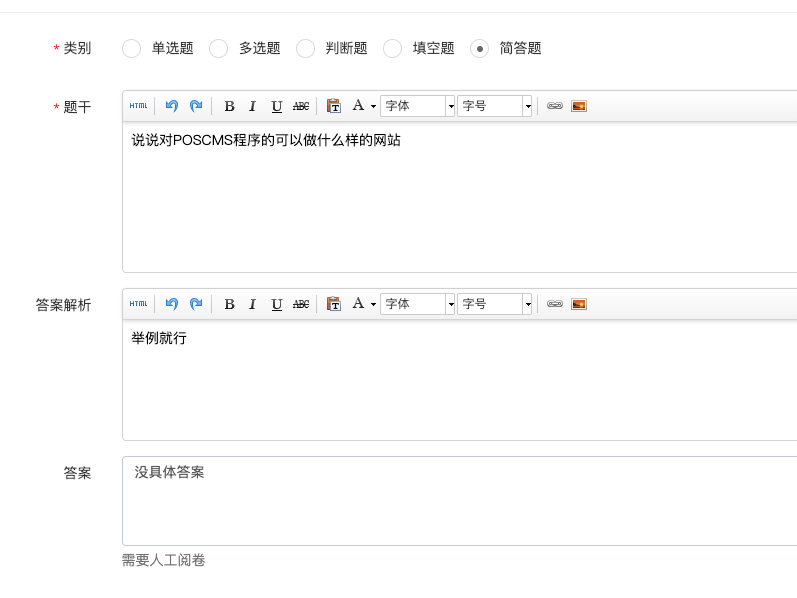Select the 填空题 radio button
797x598 pixels.
click(x=392, y=48)
